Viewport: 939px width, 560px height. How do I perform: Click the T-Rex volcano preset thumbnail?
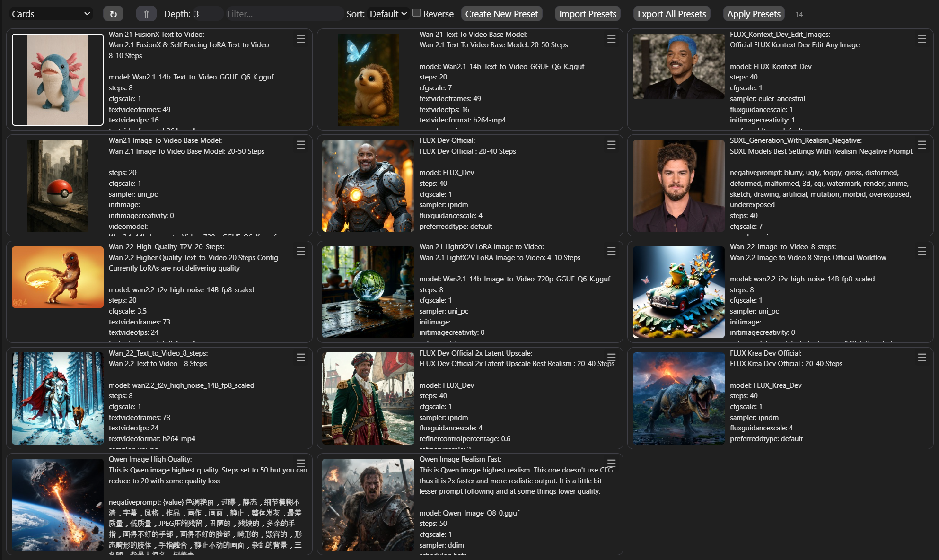(x=678, y=398)
